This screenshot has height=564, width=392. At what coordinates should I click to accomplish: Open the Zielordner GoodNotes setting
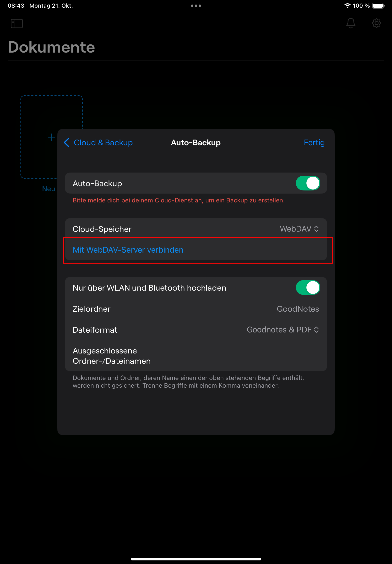click(x=297, y=309)
